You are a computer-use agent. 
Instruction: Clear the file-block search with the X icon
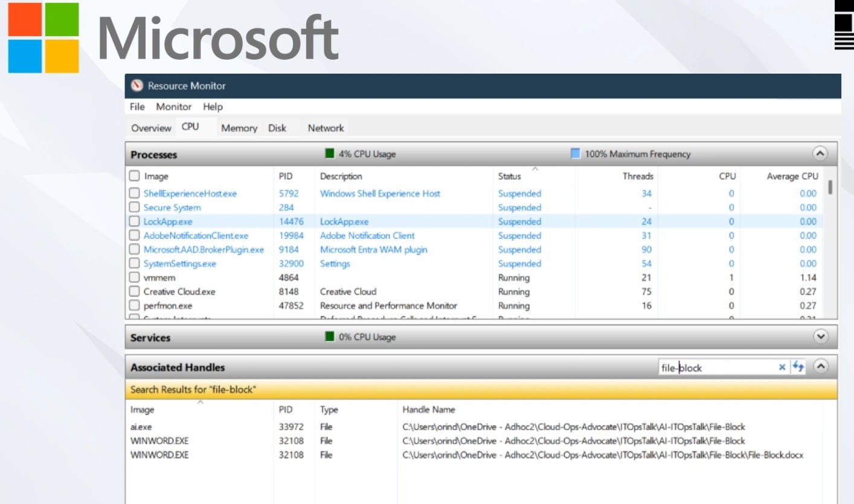782,366
